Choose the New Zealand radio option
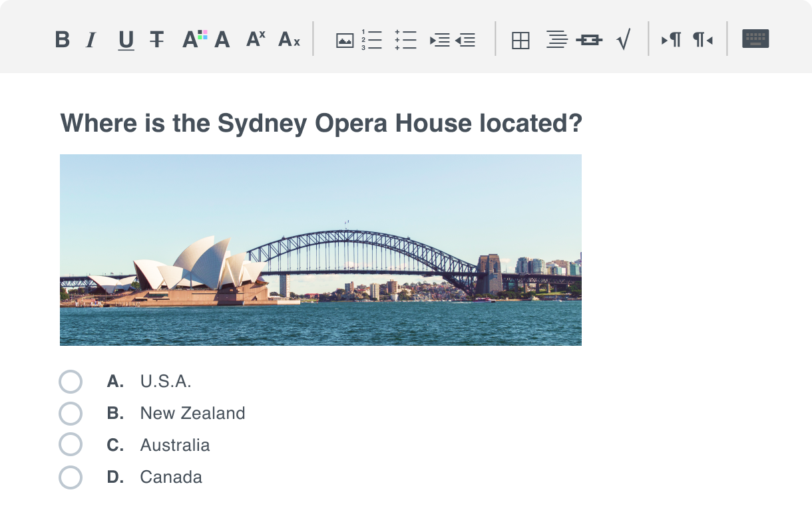Screen dimensions: 812x532 tap(71, 414)
